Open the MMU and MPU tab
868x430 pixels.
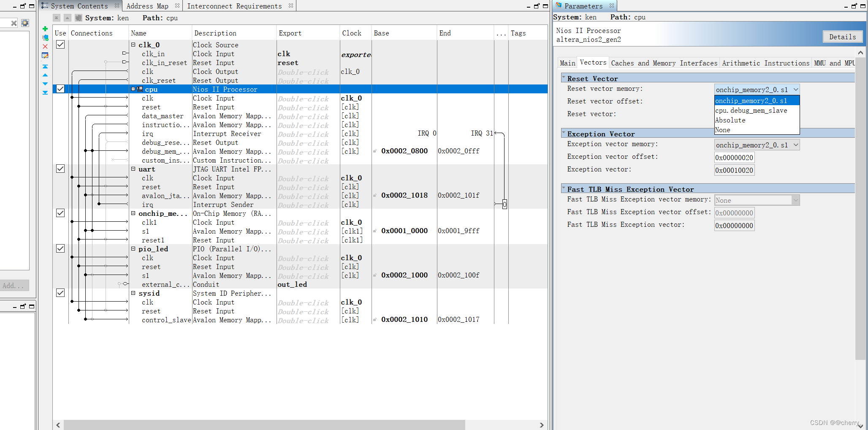pos(834,63)
